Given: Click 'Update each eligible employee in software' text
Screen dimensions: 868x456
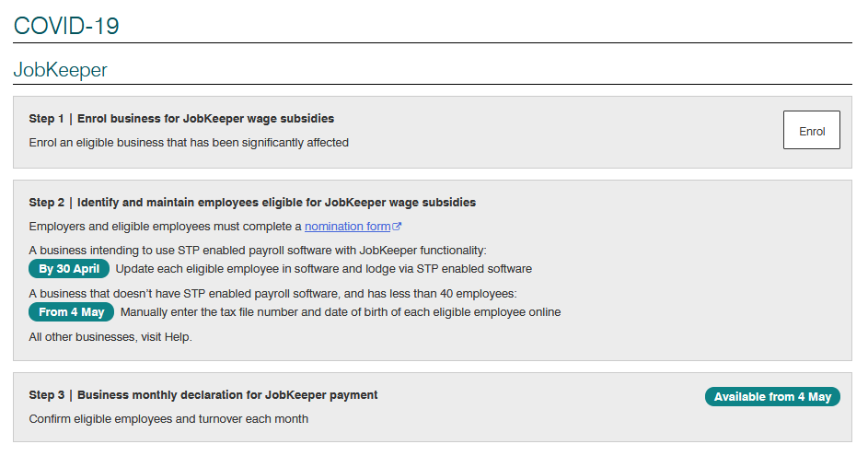Looking at the screenshot, I should point(324,269).
